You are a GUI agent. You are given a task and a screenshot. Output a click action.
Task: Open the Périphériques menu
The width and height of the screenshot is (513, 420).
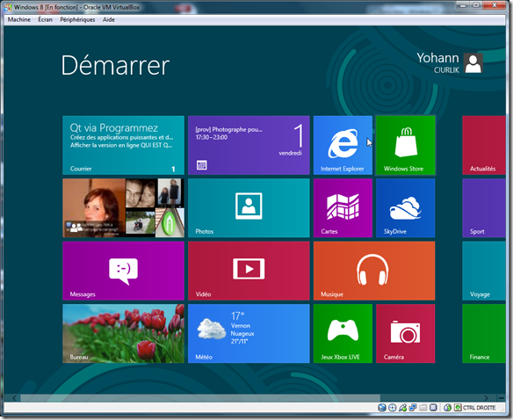click(x=77, y=19)
